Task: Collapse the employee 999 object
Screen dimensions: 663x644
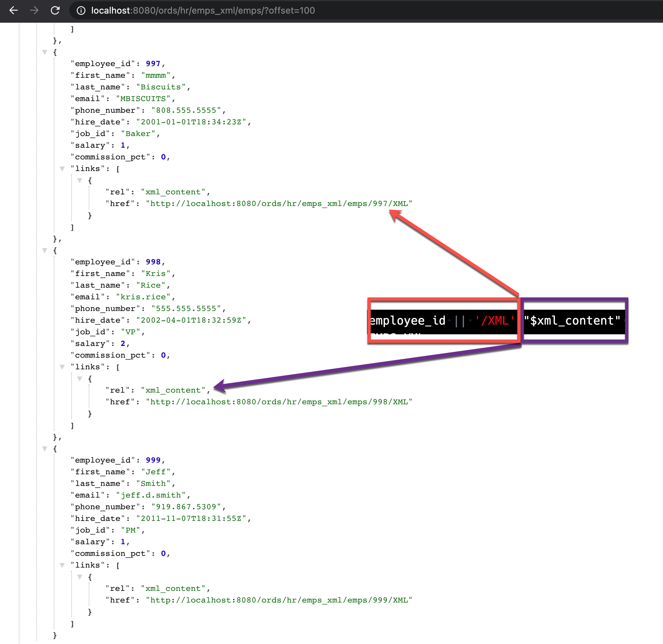Action: point(45,449)
